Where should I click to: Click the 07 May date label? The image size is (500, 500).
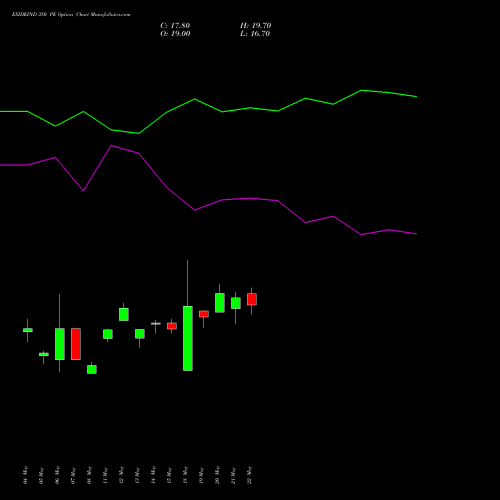pyautogui.click(x=74, y=475)
